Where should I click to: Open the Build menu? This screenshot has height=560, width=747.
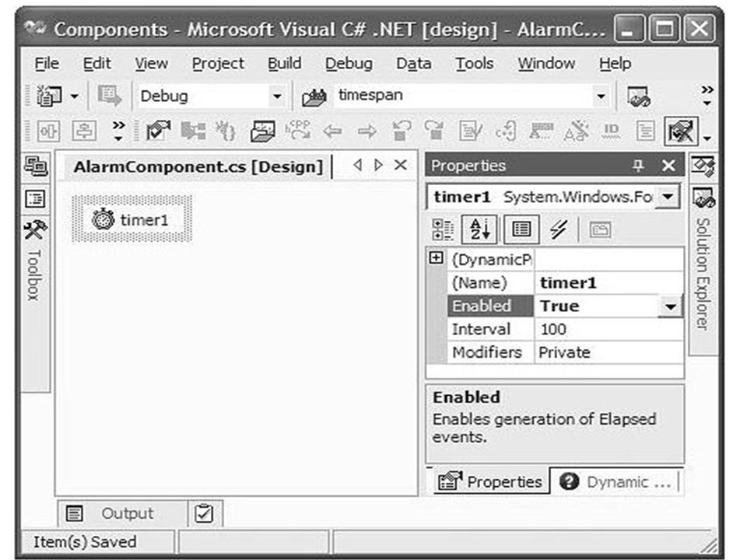(285, 63)
